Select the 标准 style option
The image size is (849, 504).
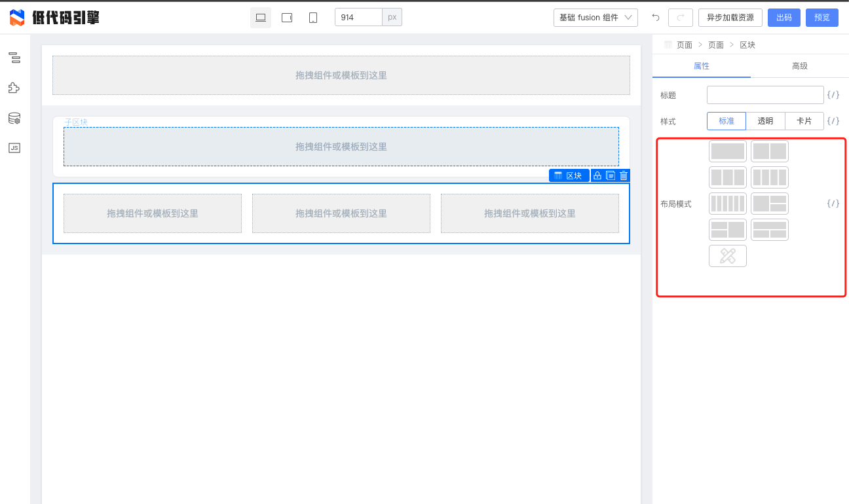[x=726, y=121]
